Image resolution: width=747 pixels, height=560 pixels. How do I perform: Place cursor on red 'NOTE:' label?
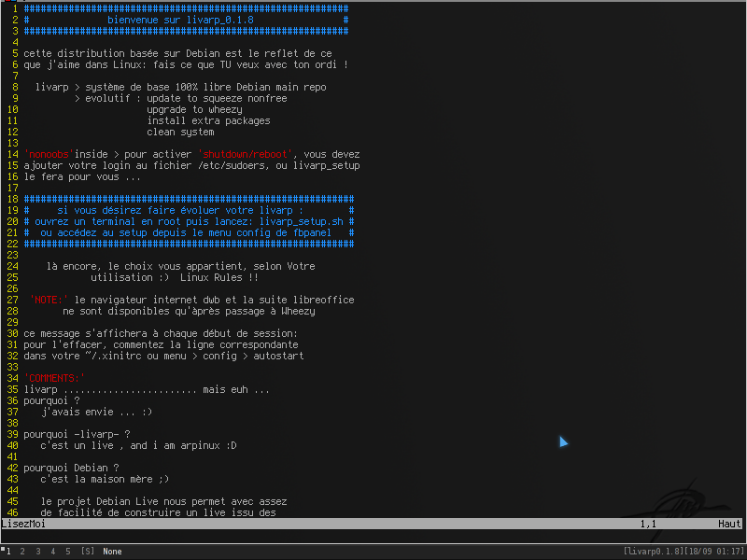coord(49,300)
